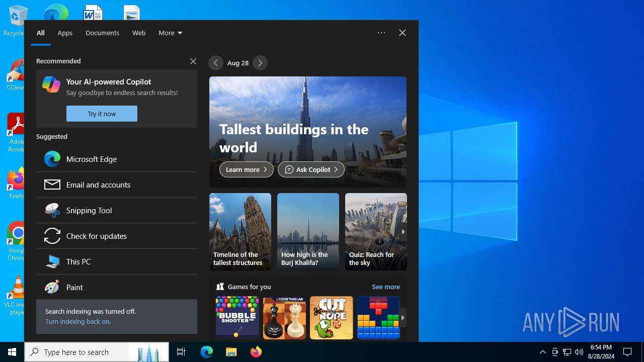This screenshot has width=644, height=362.
Task: Open Timeline of the tallest structures card
Action: (240, 232)
